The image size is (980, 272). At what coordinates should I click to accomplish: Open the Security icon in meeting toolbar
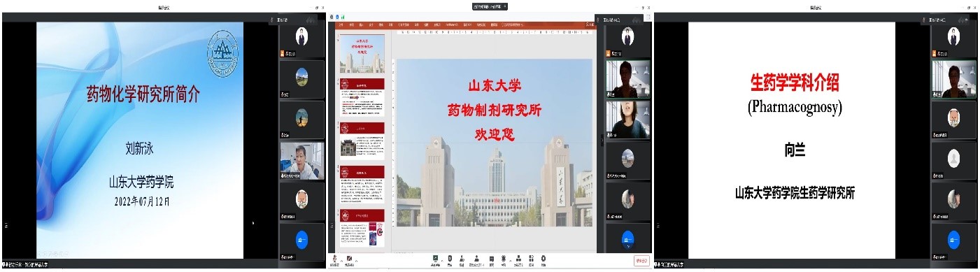[450, 260]
